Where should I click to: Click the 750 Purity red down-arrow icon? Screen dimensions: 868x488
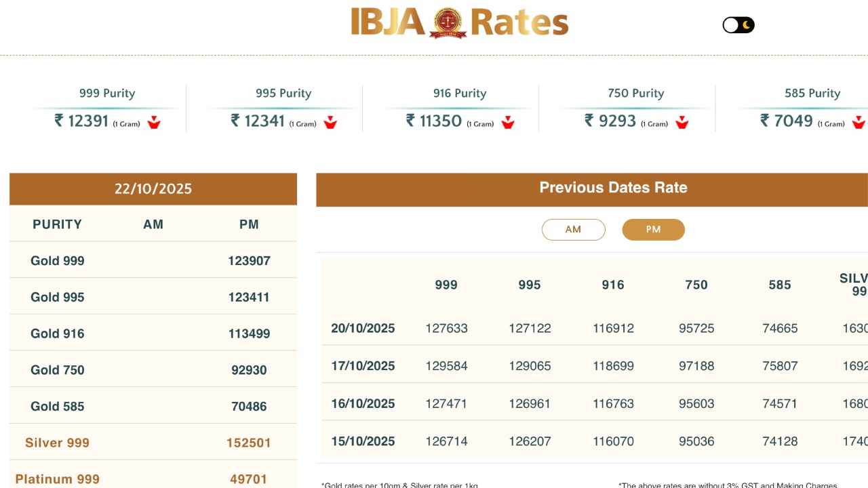[x=682, y=123]
